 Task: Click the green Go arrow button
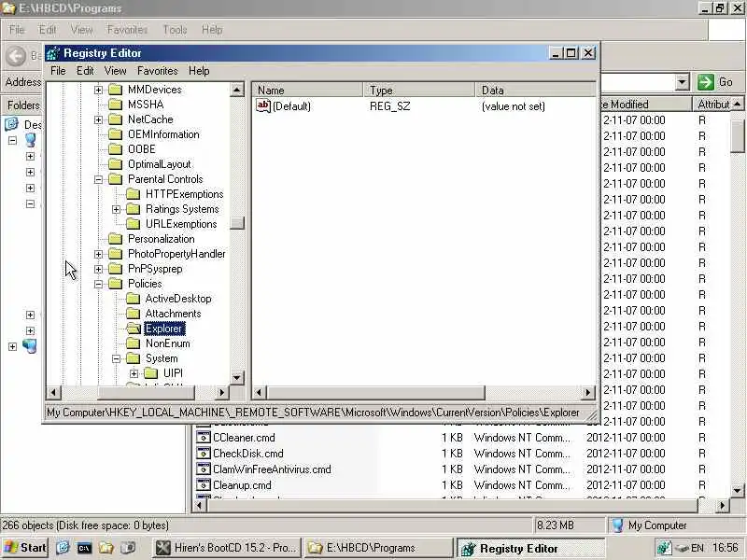click(706, 82)
